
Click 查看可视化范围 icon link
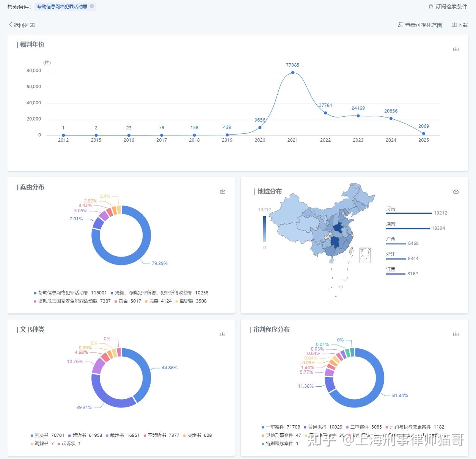[420, 25]
